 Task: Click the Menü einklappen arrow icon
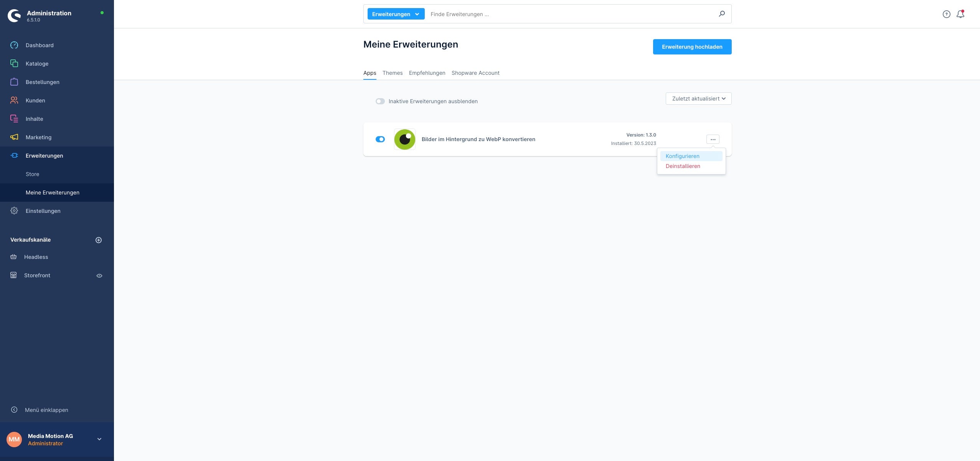14,410
